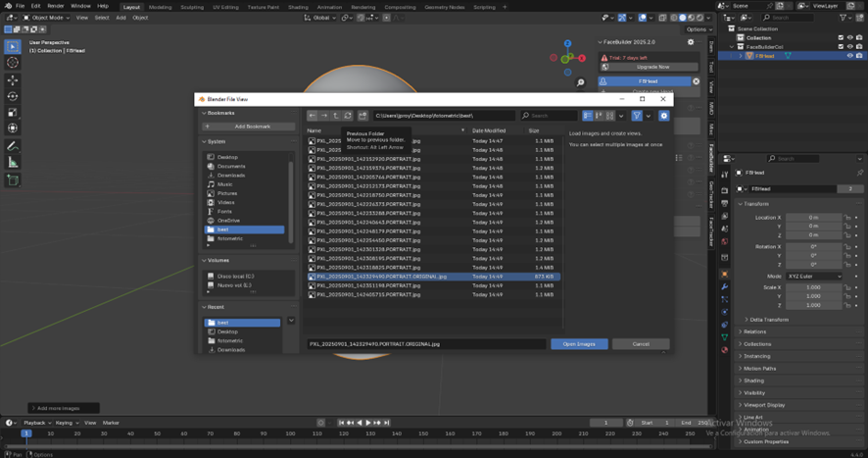Screen dimensions: 868x458
Task: Open the Object Mode dropdown
Action: coord(45,18)
